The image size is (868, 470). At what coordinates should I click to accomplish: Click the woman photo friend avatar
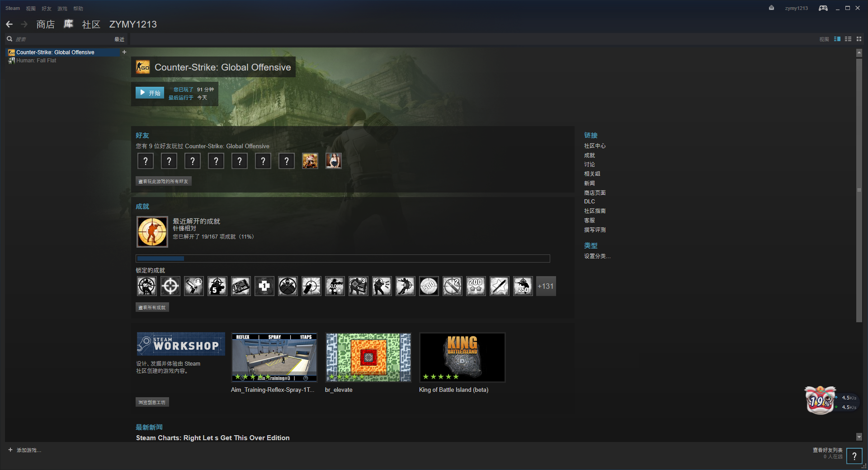[334, 161]
